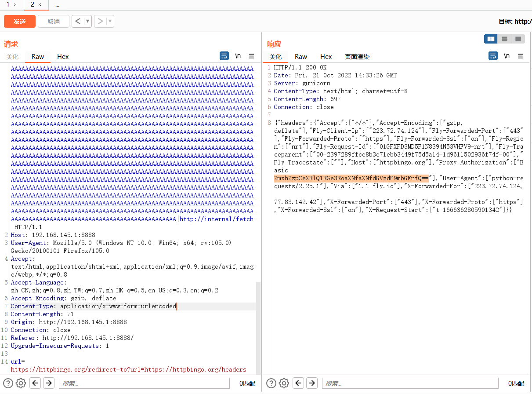Open history dropdown next to back arrow

88,21
